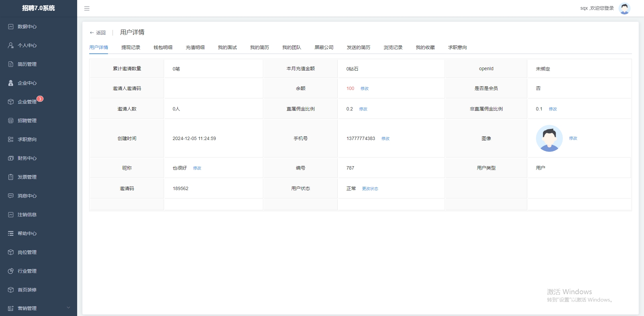The height and width of the screenshot is (316, 644).
Task: Open the 数据中心 sidebar icon
Action: (11, 27)
